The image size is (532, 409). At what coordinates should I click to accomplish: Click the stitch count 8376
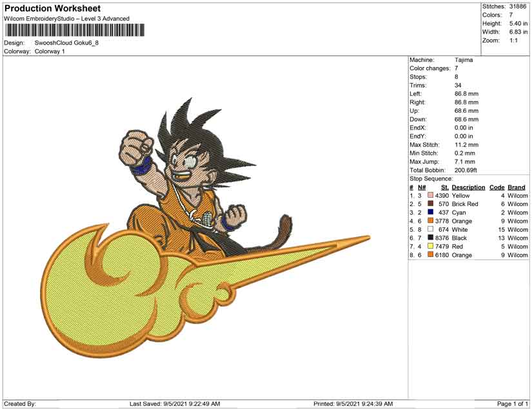(x=442, y=238)
